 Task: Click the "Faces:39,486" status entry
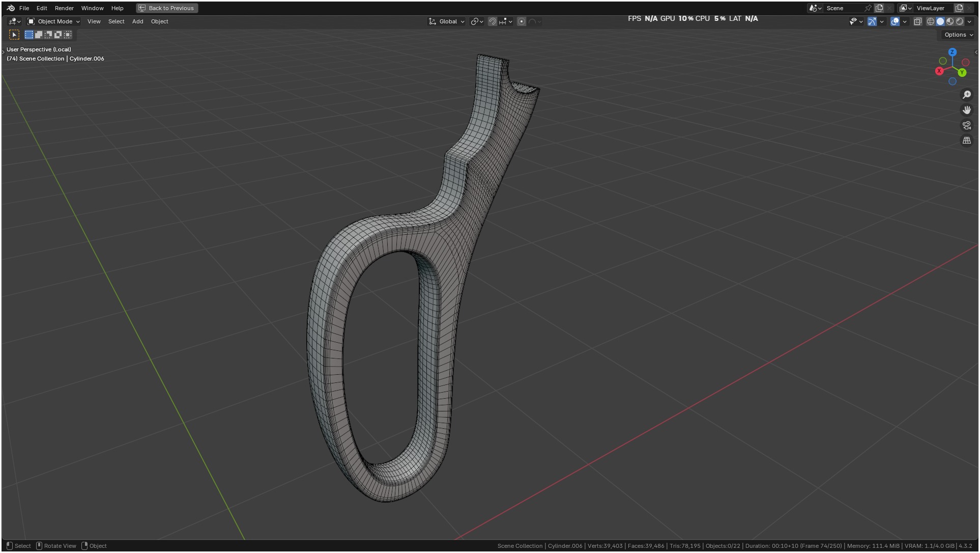tap(646, 546)
